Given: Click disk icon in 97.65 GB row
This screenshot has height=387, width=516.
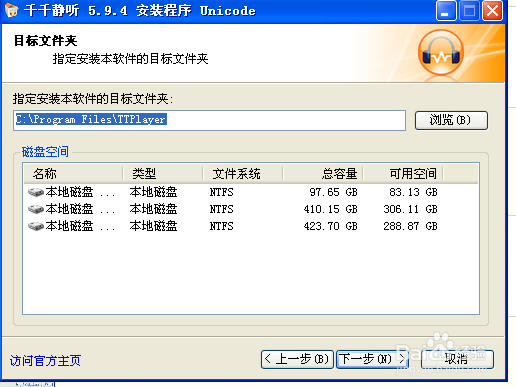Looking at the screenshot, I should [x=36, y=192].
